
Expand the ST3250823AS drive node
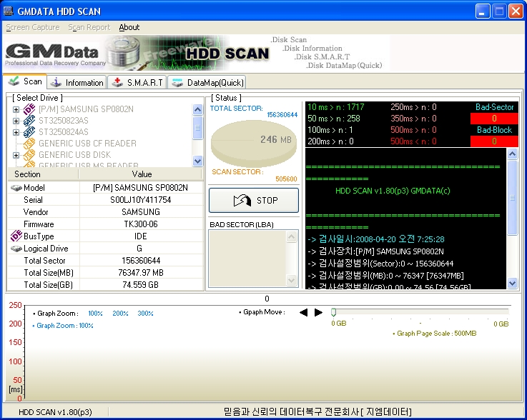pos(16,121)
